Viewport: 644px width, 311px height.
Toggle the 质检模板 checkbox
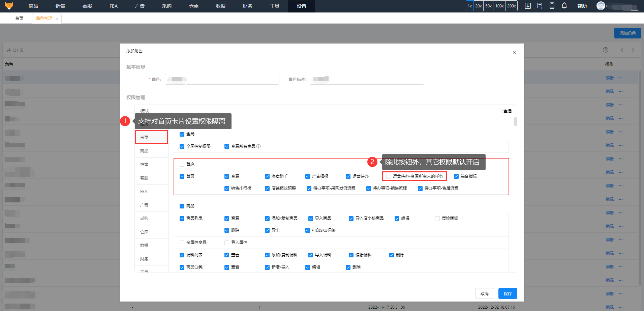(437, 219)
